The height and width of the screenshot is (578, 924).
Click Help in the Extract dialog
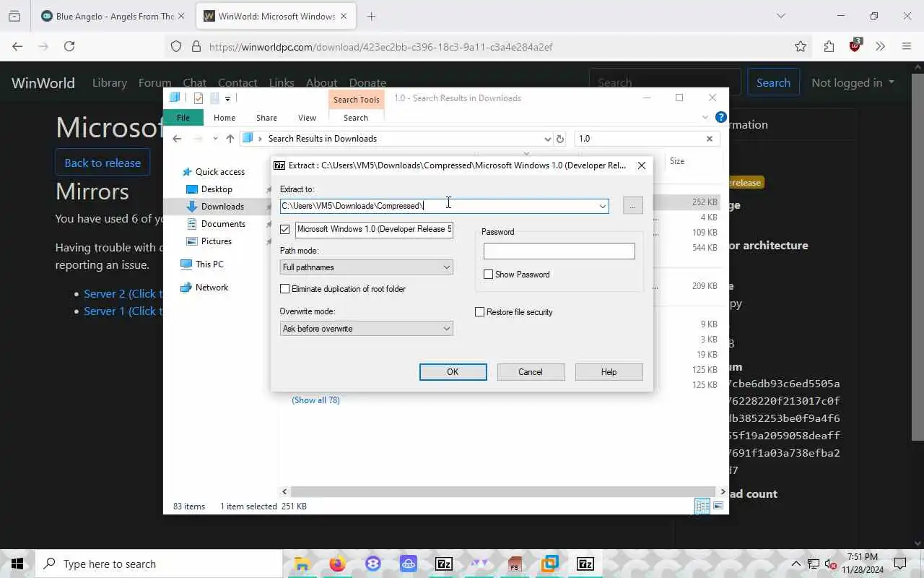[609, 372]
